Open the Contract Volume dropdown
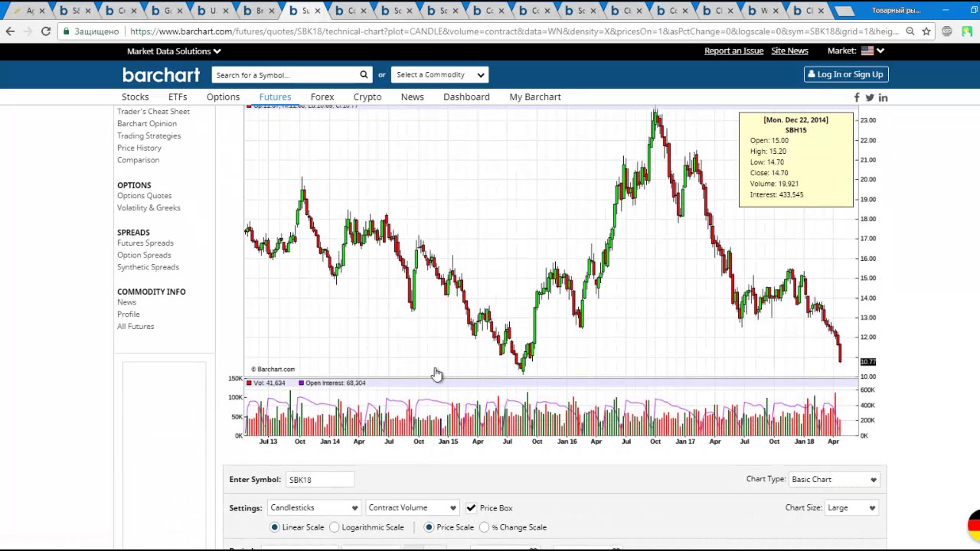980x551 pixels. click(412, 508)
